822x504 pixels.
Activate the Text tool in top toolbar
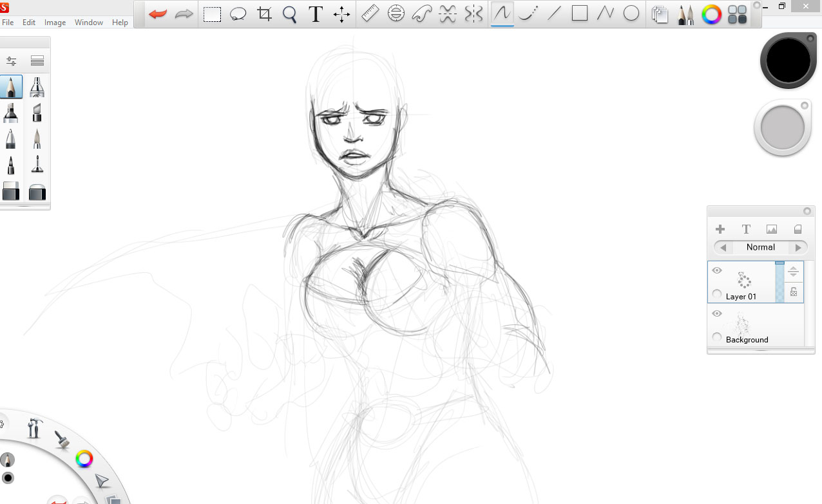(x=316, y=14)
